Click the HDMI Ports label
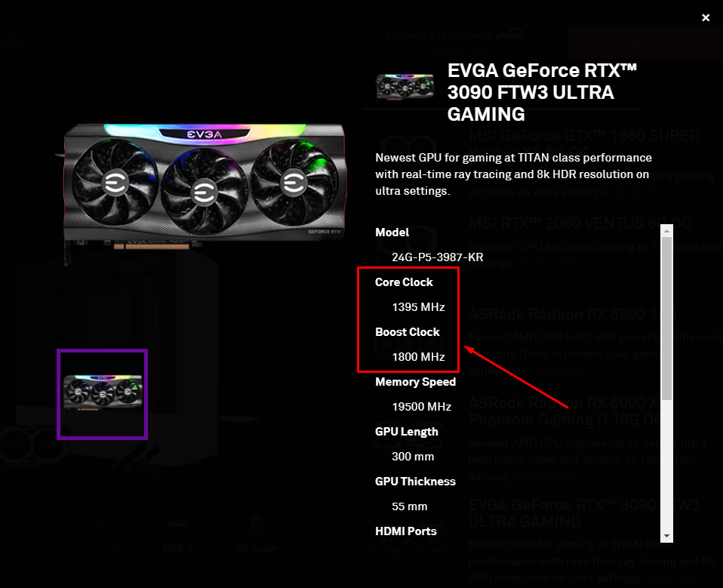This screenshot has height=588, width=723. (406, 531)
